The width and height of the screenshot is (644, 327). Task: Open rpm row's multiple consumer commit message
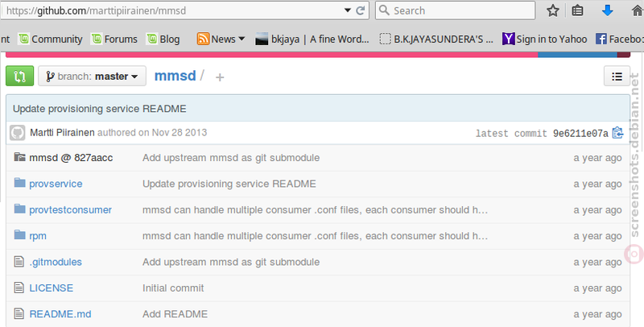click(x=315, y=236)
